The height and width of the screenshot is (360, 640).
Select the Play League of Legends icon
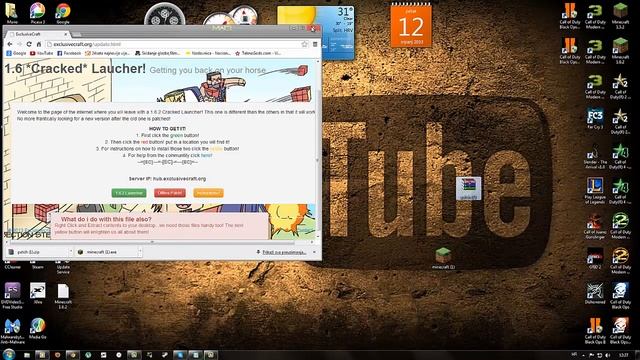click(x=595, y=191)
